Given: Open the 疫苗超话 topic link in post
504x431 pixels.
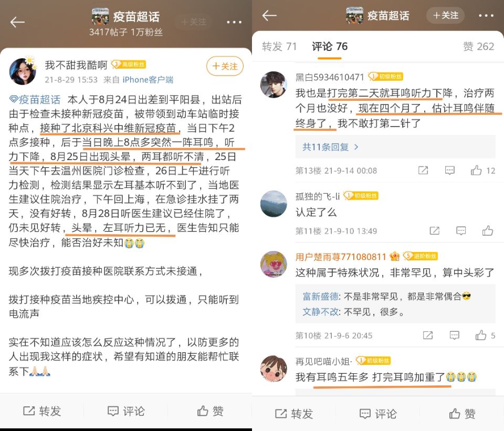Looking at the screenshot, I should [x=35, y=100].
